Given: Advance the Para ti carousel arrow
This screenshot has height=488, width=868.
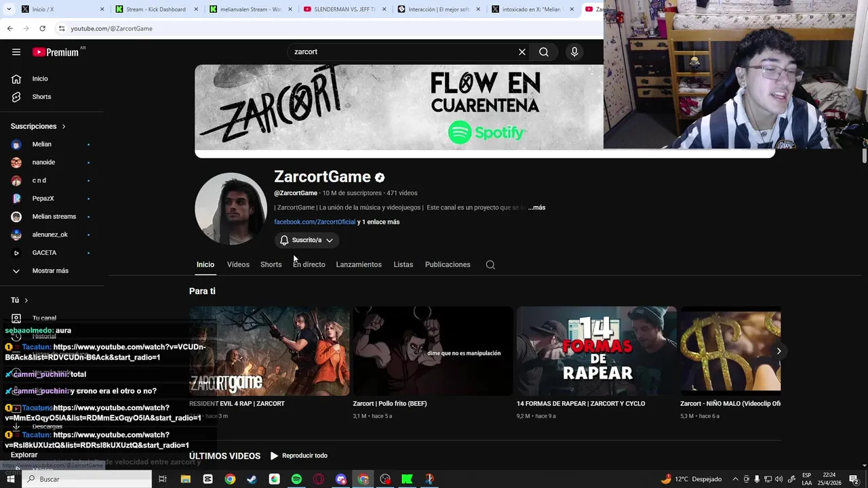Looking at the screenshot, I should pyautogui.click(x=778, y=350).
